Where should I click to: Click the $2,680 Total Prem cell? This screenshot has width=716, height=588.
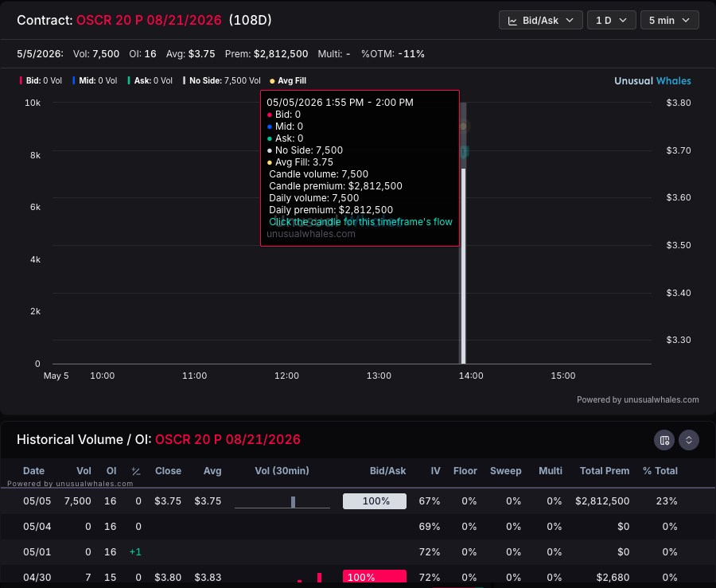click(613, 578)
